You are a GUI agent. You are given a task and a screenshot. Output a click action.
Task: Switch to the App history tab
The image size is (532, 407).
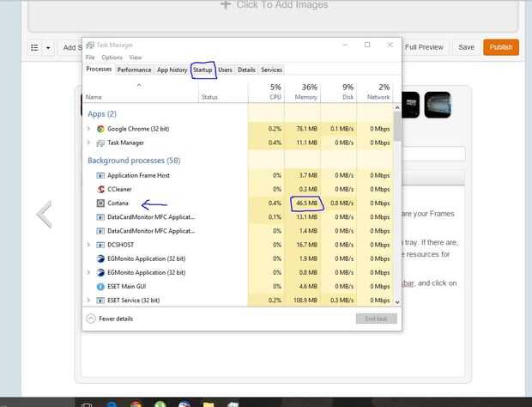pyautogui.click(x=172, y=70)
